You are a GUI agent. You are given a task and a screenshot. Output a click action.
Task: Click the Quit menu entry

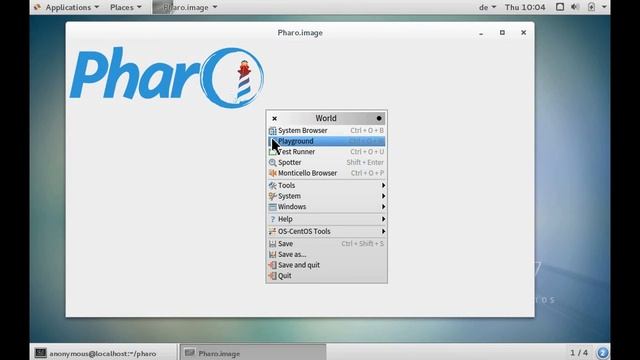point(327,276)
